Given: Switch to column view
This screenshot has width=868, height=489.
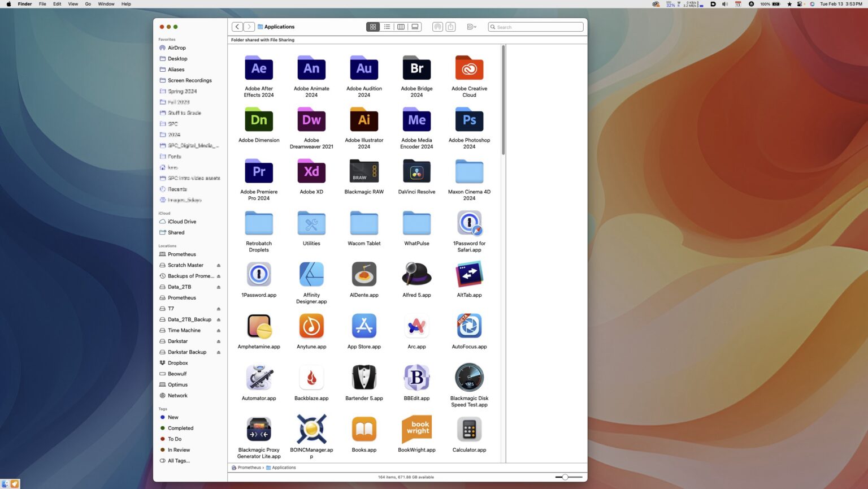Looking at the screenshot, I should 401,27.
